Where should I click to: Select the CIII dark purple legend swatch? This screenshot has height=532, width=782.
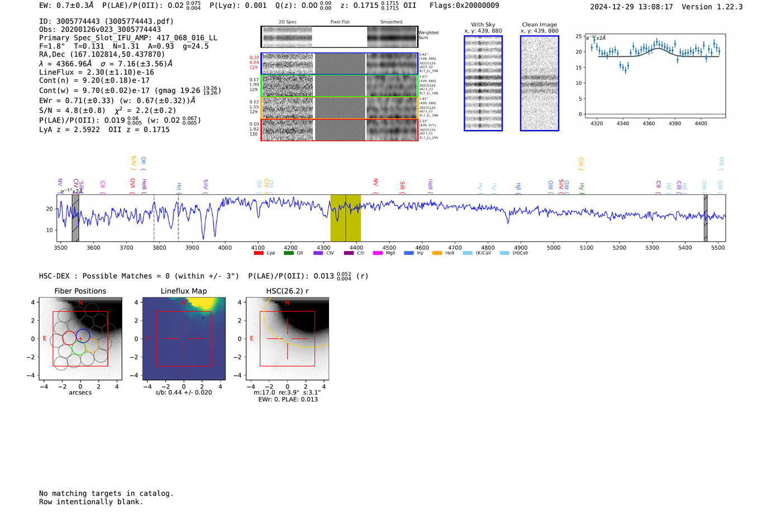[349, 253]
